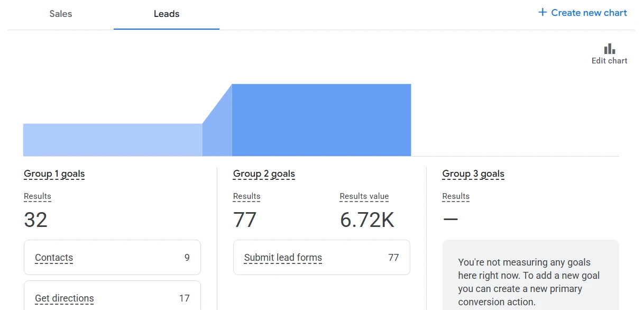
Task: Click the light blue Group 1 chart bar
Action: point(113,140)
